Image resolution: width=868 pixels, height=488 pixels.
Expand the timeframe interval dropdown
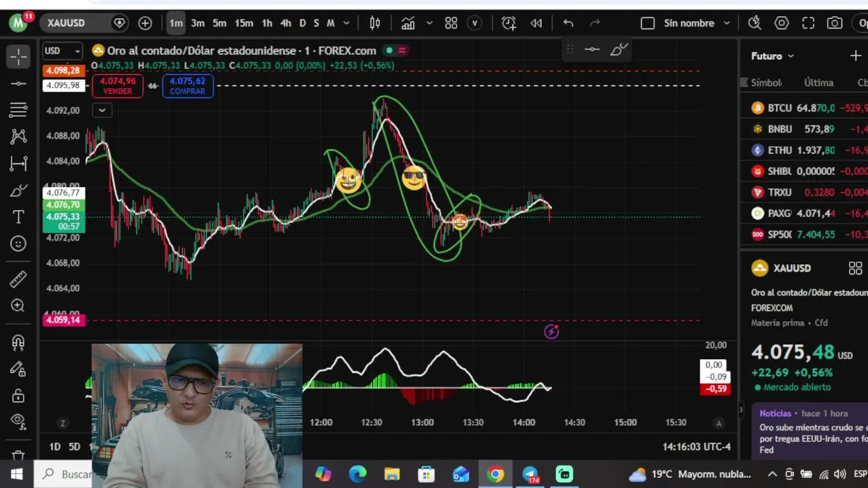point(347,23)
